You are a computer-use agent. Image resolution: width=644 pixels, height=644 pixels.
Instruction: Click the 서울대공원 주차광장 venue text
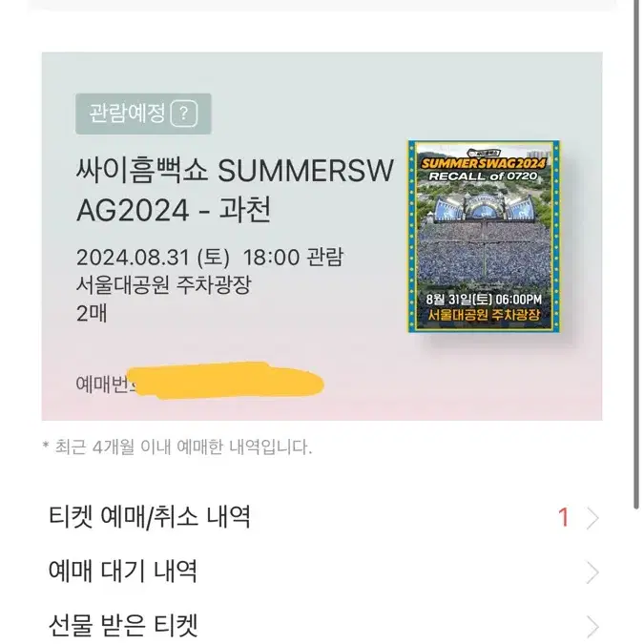click(x=163, y=284)
